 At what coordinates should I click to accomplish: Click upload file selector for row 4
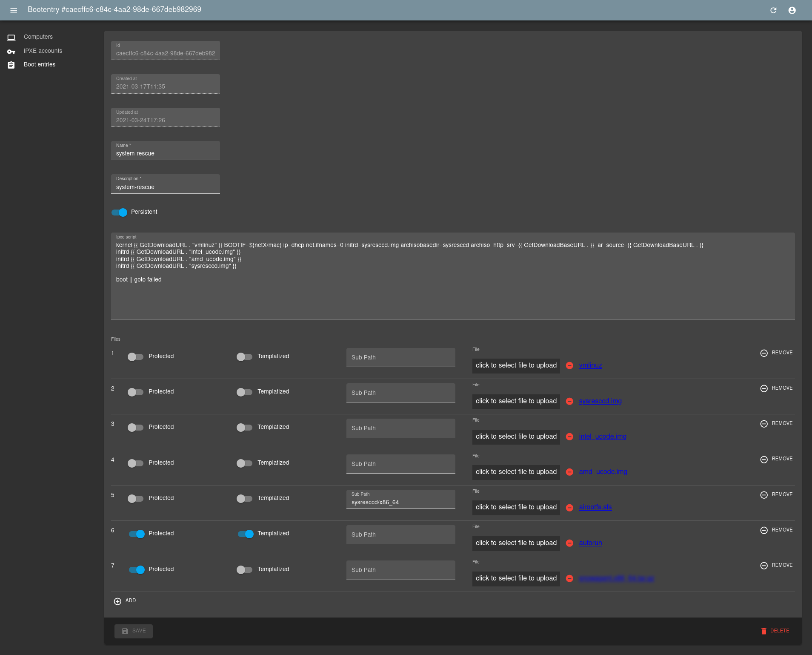pyautogui.click(x=516, y=472)
